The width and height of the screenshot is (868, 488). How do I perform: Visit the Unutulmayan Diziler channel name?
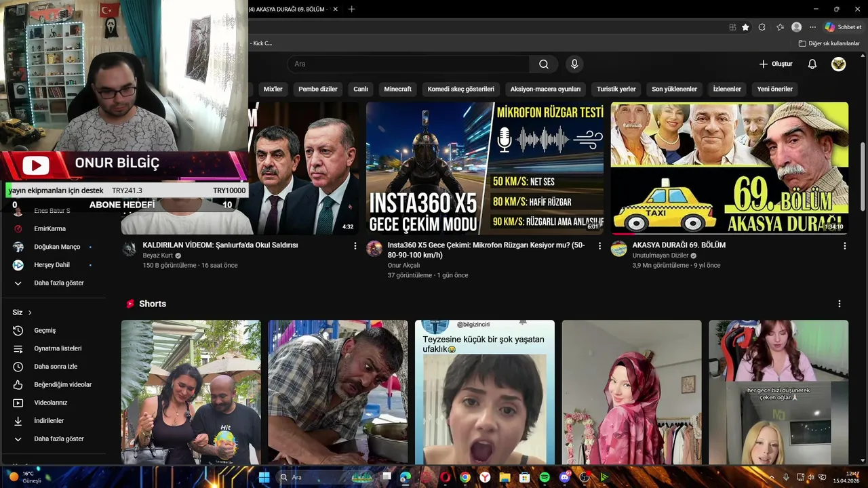tap(660, 256)
